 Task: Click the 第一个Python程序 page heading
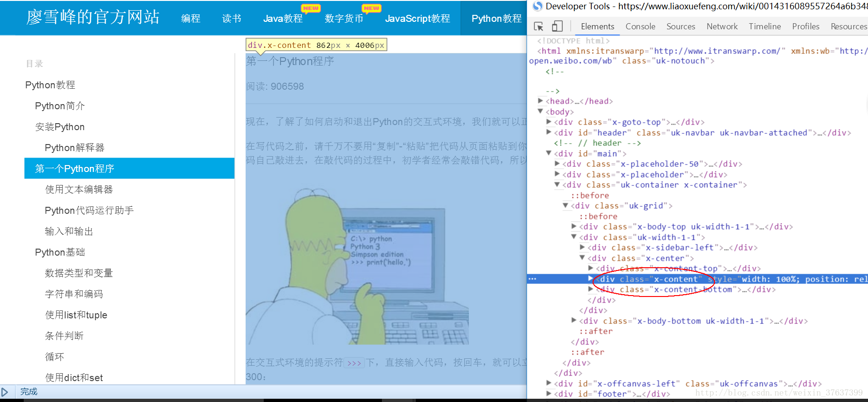coord(290,61)
